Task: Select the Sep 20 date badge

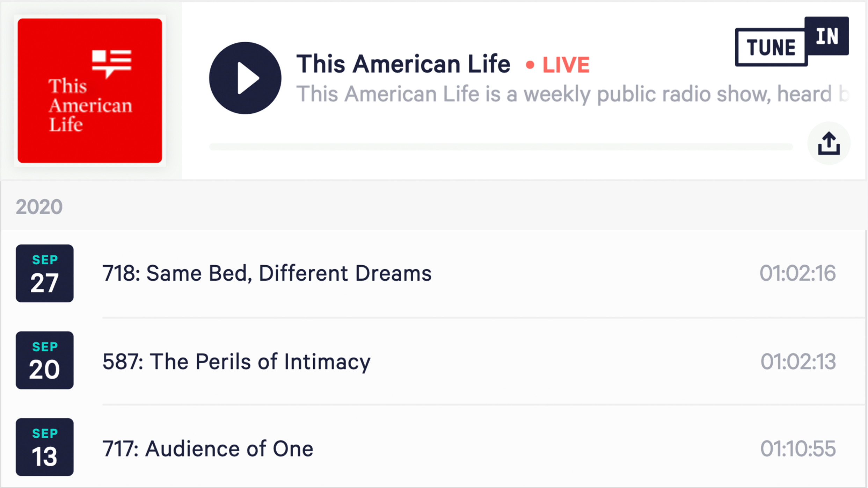Action: pyautogui.click(x=45, y=360)
